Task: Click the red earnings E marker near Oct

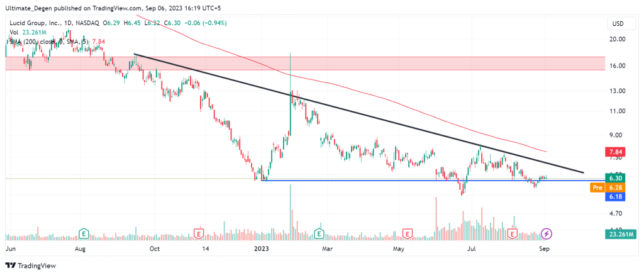Action: coord(199,233)
